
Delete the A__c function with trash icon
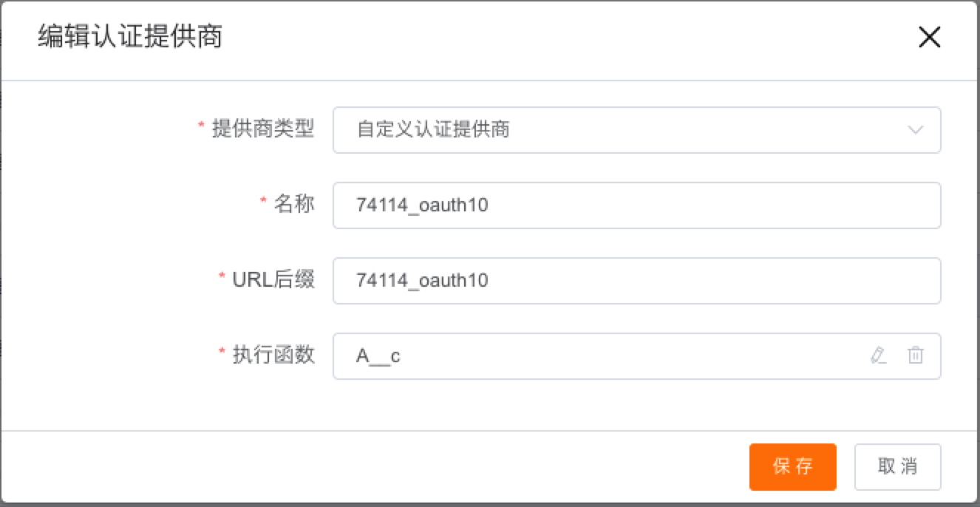point(915,355)
